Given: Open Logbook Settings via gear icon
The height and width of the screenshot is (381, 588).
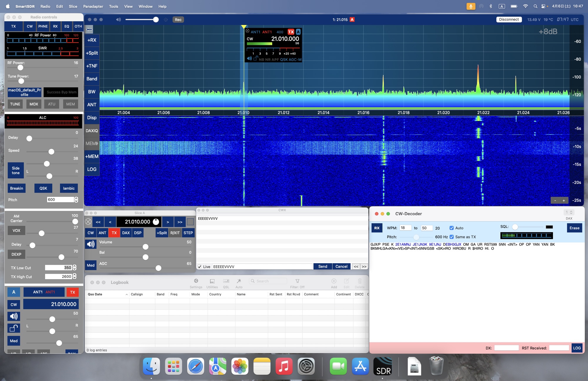Looking at the screenshot, I should pyautogui.click(x=196, y=281).
